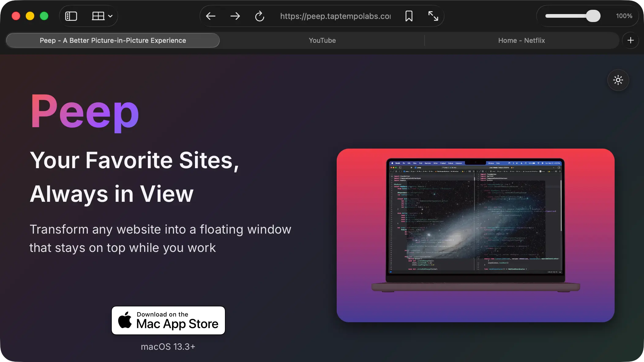644x362 pixels.
Task: Add a new tab with plus button
Action: pos(631,40)
